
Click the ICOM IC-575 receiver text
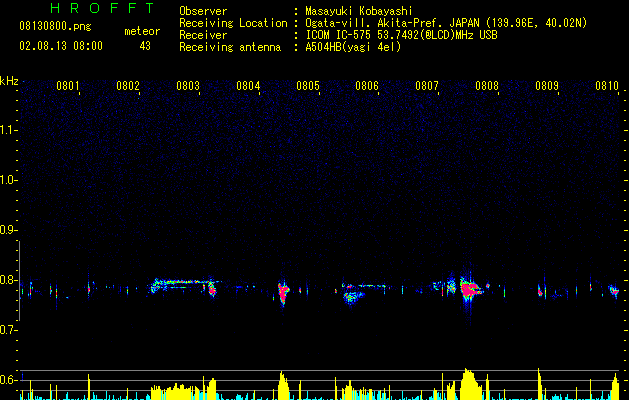(401, 35)
